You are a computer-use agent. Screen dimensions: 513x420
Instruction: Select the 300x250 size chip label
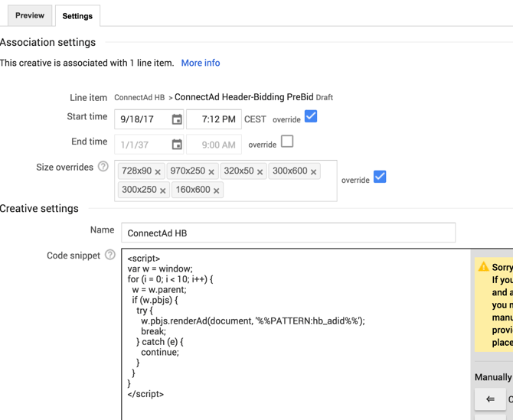click(x=139, y=190)
